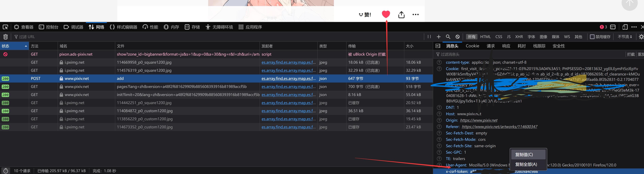Activate the element picker icon in devtools
Viewport: 644px width, 174px height.
pos(5,27)
